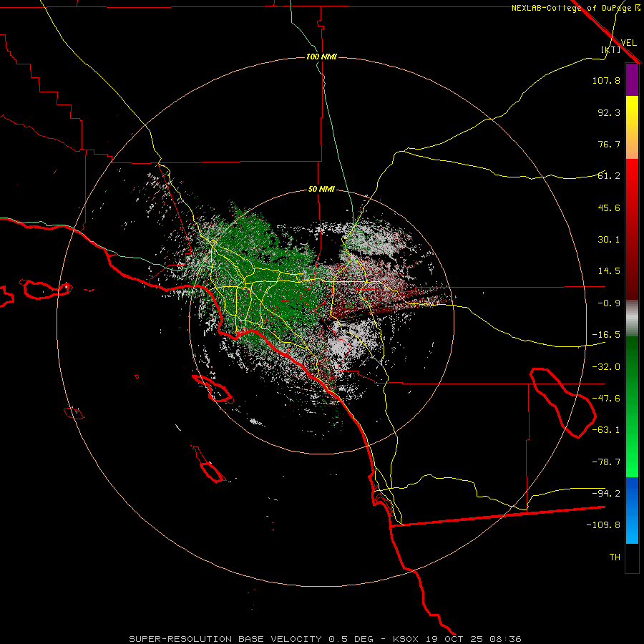The height and width of the screenshot is (644, 644).
Task: Click the "19 OCT 25 08:36" timestamp
Action: (x=472, y=639)
